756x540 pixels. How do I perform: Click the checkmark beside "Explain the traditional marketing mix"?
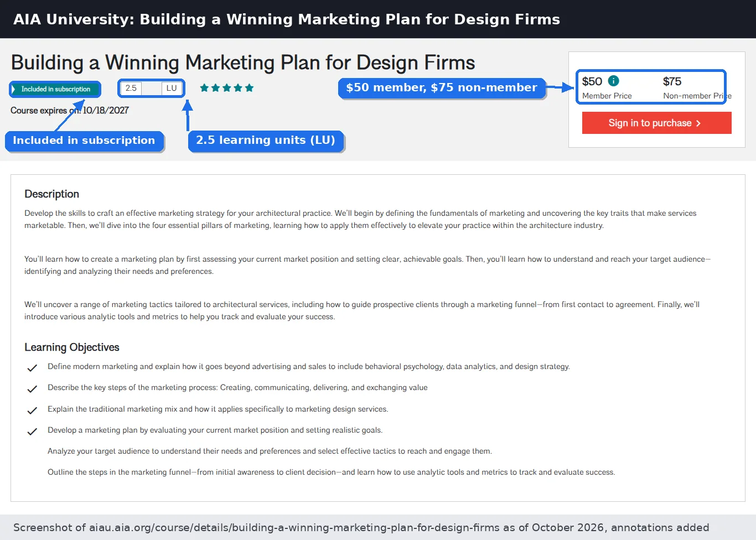(x=32, y=411)
